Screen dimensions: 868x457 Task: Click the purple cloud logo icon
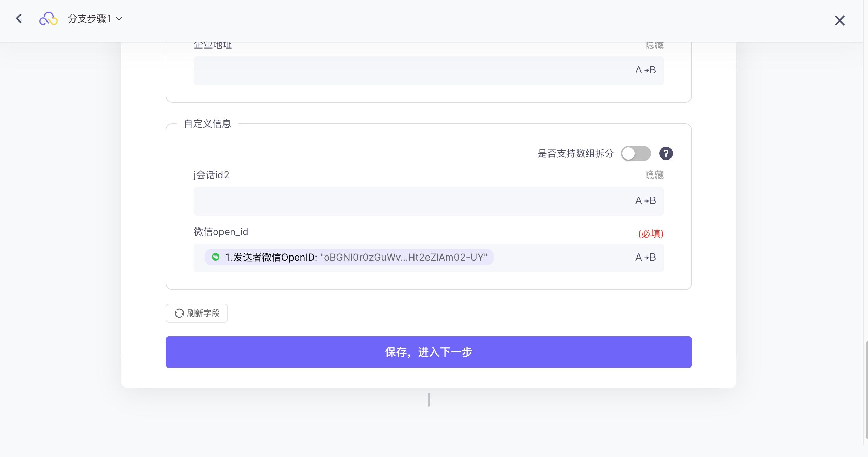point(48,18)
